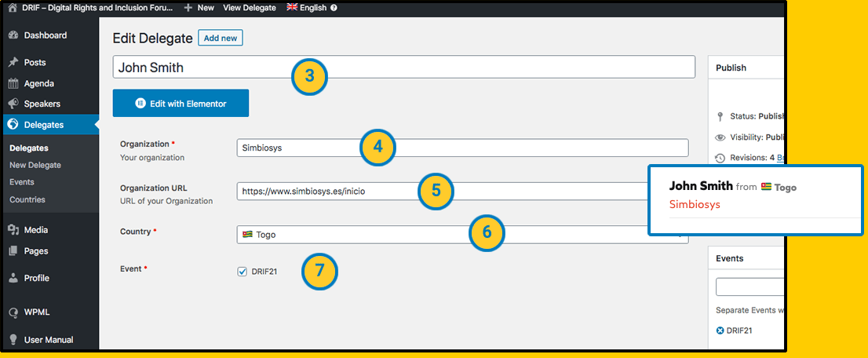The height and width of the screenshot is (358, 868).
Task: Uncheck the DRIF21 event checkbox
Action: click(x=242, y=272)
